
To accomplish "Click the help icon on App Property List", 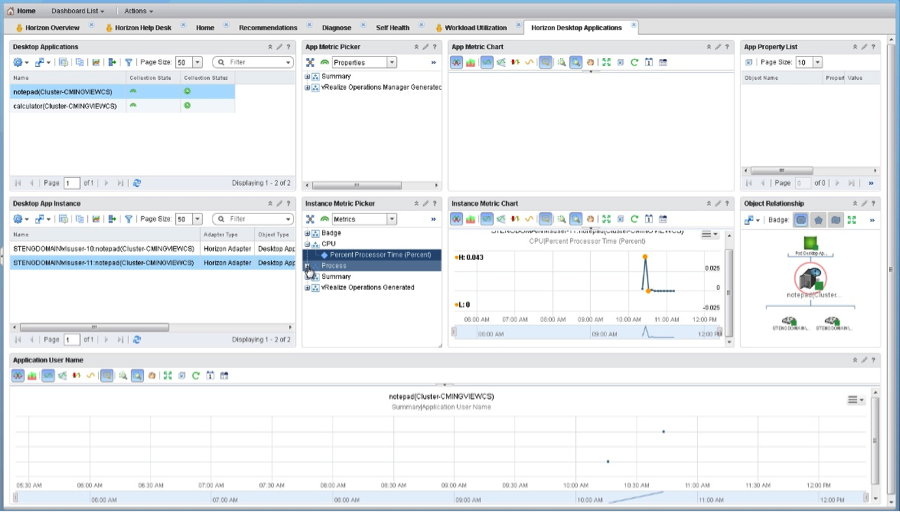I will point(874,46).
